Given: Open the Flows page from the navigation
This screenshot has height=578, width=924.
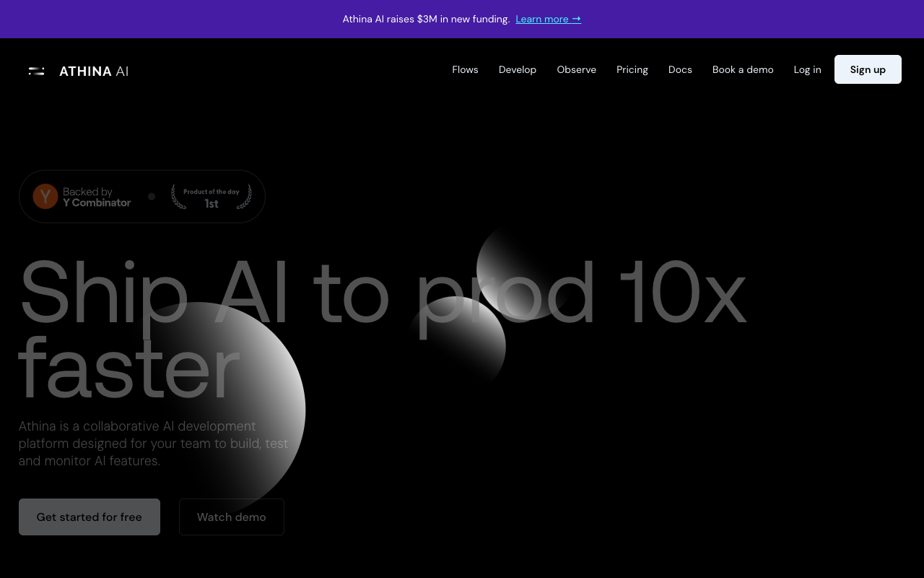Looking at the screenshot, I should 465,69.
